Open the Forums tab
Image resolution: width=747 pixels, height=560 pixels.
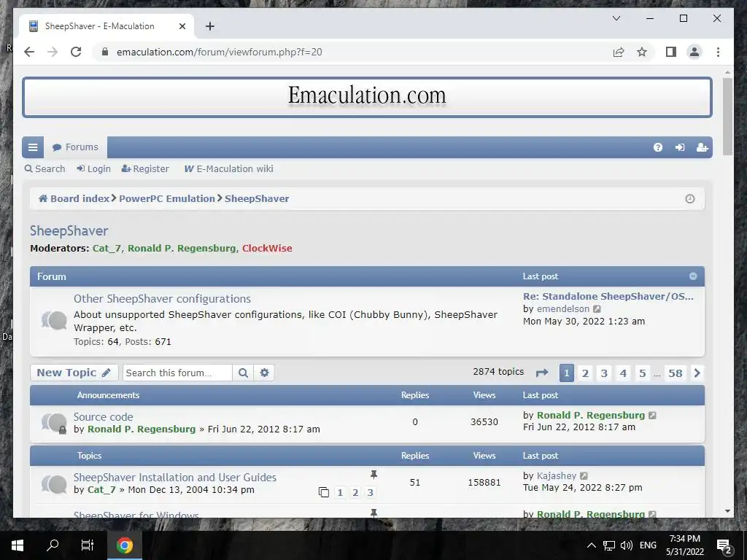click(x=75, y=147)
